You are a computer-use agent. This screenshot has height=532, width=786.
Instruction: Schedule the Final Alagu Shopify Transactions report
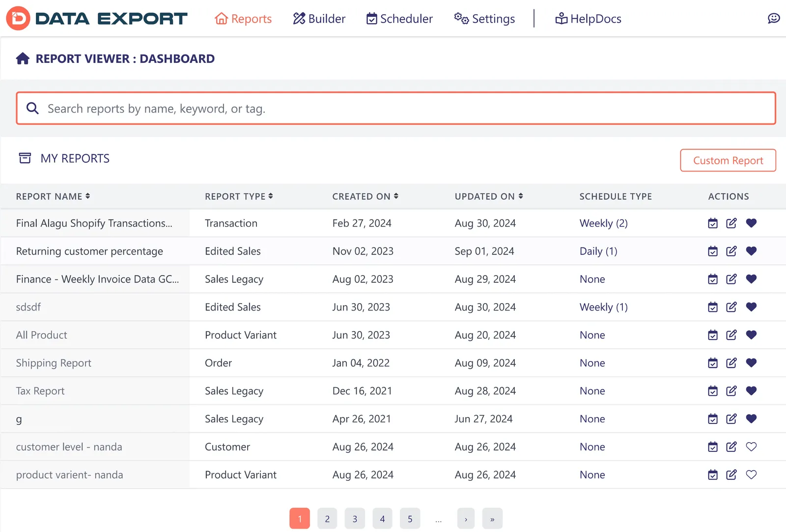[713, 224]
